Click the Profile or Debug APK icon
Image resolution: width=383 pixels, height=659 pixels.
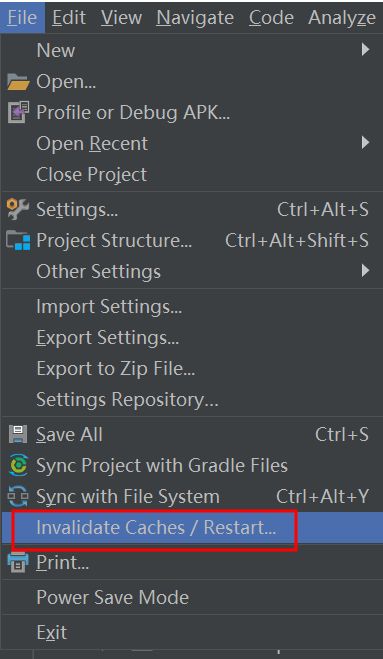tap(18, 112)
